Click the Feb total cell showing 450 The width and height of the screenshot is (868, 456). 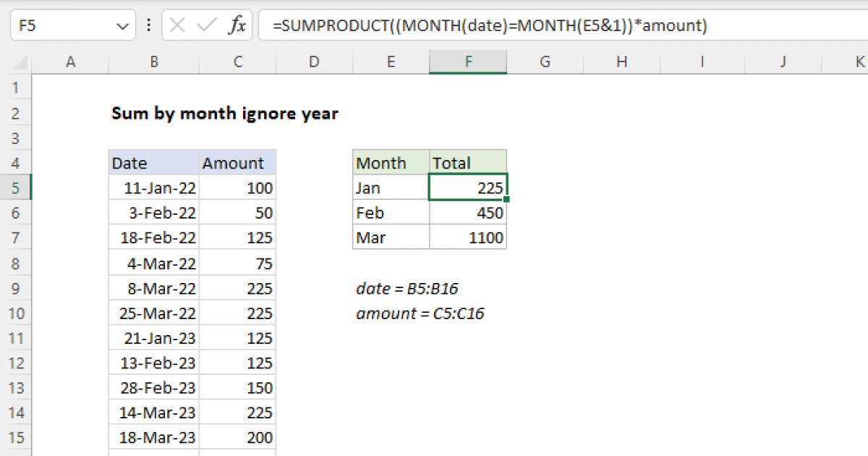(468, 212)
